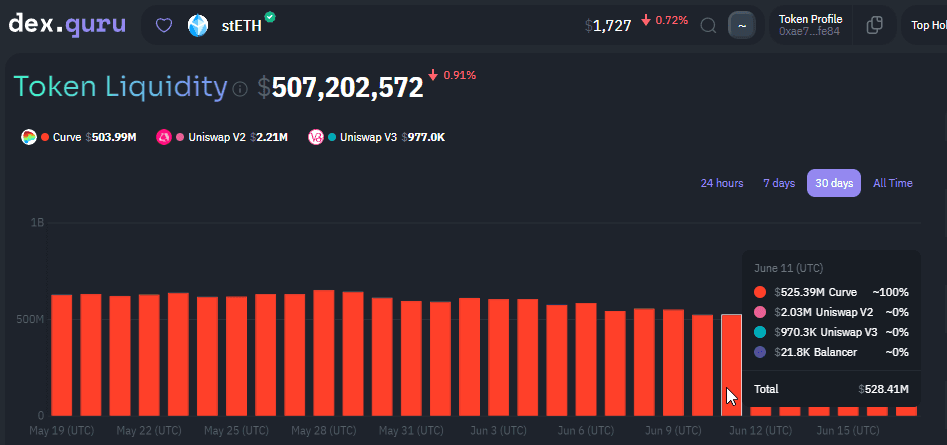Click the dex.guru logo

67,24
